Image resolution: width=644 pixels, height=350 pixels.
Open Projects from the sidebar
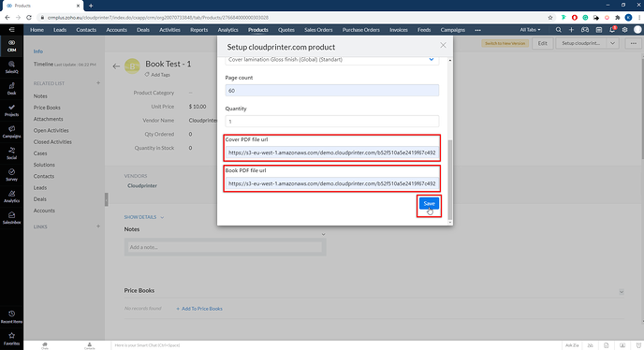pyautogui.click(x=11, y=110)
